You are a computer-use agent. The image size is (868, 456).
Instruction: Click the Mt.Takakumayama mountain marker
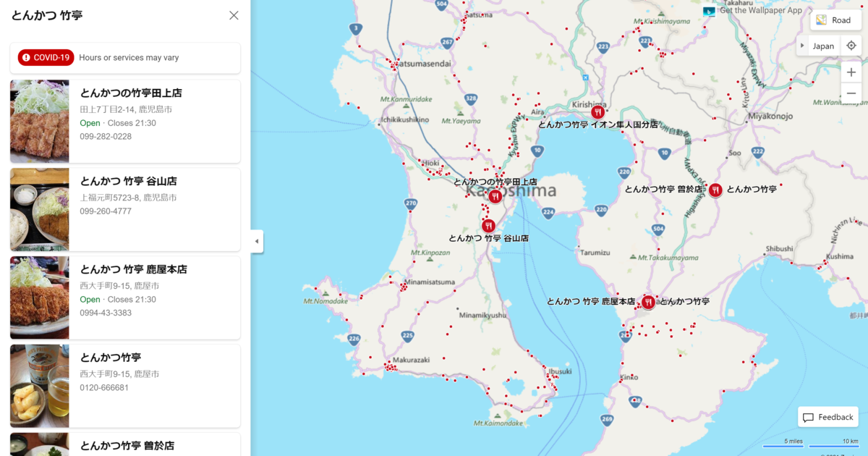[634, 257]
